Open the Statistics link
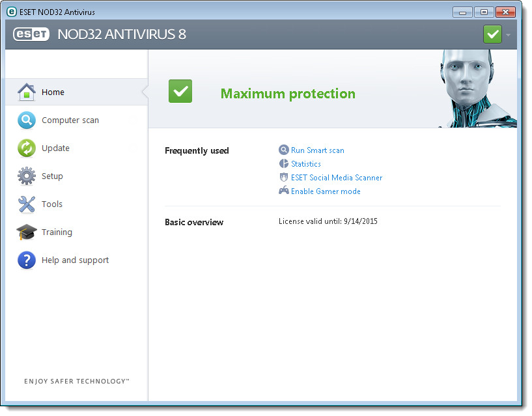The image size is (532, 416). point(305,164)
